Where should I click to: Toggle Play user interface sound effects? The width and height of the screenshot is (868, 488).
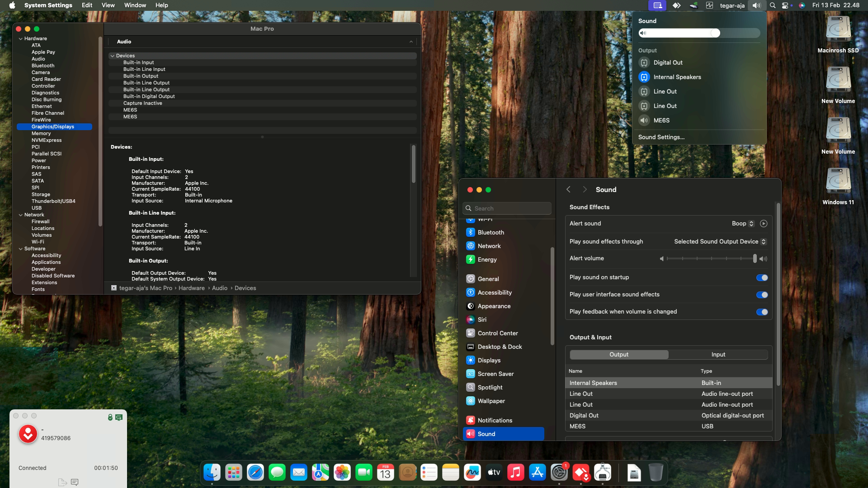point(762,295)
